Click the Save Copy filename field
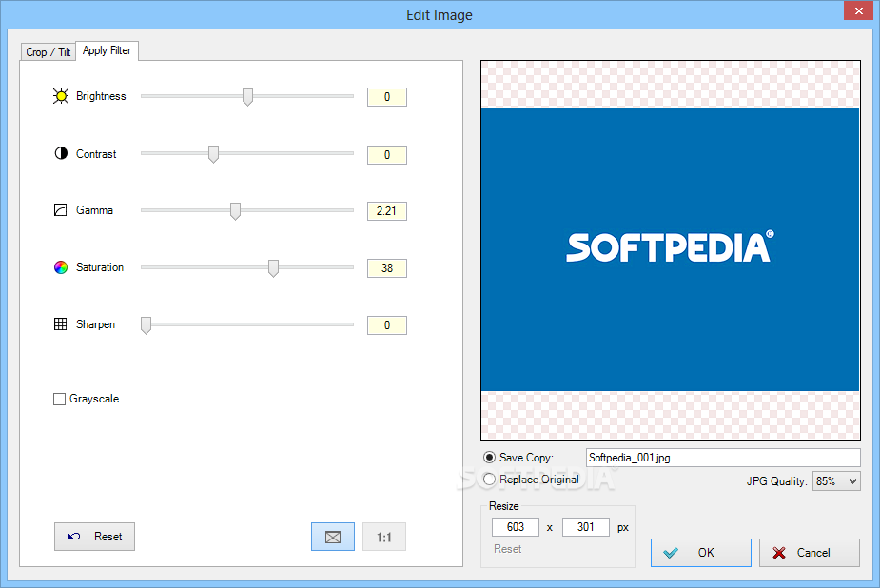The width and height of the screenshot is (880, 588). click(723, 458)
